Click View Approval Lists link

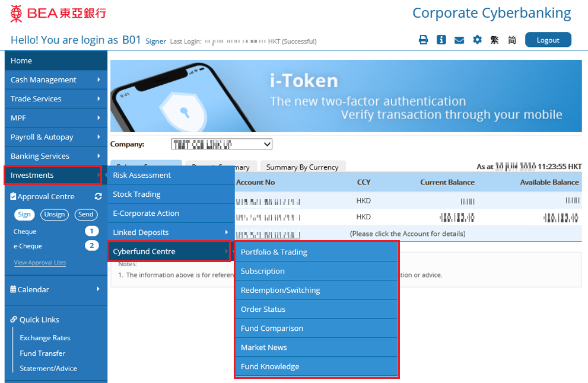pos(40,263)
